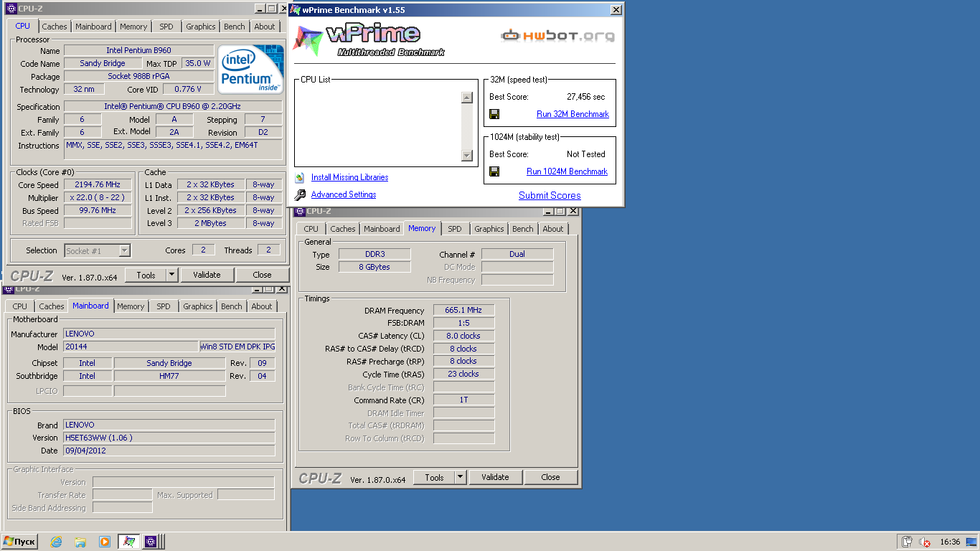Viewport: 980px width, 551px height.
Task: Click the CPU-Z title icon in the Memory window
Action: pyautogui.click(x=299, y=211)
